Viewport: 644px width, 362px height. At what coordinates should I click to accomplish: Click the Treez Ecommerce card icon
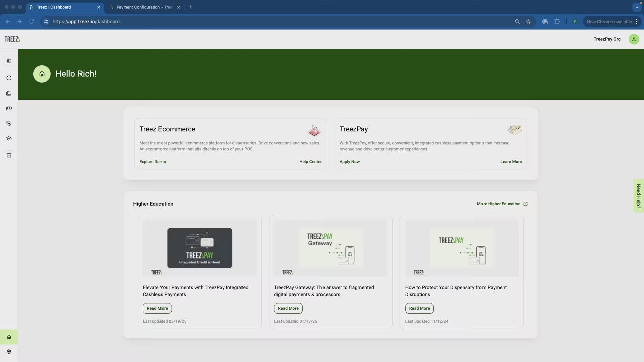tap(314, 131)
